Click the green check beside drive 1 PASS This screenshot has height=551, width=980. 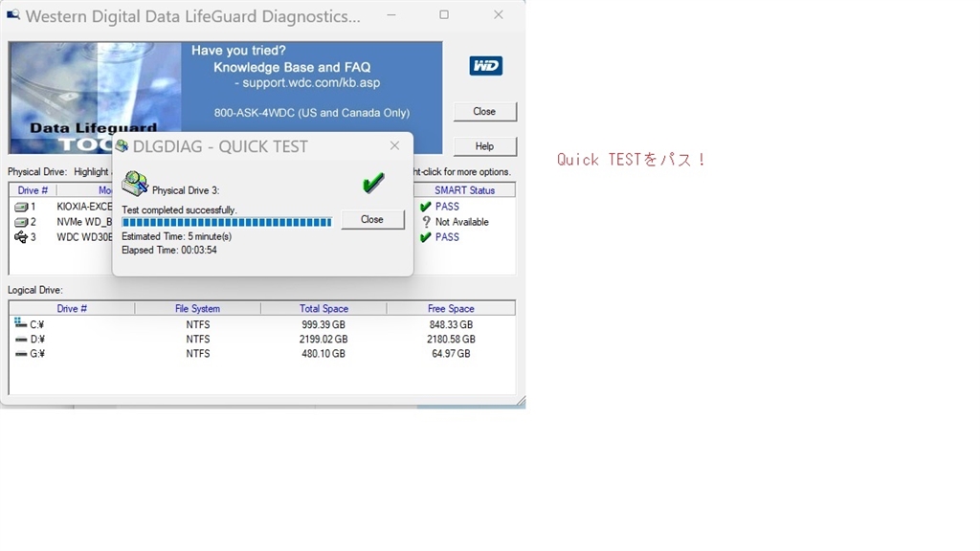[x=426, y=207]
